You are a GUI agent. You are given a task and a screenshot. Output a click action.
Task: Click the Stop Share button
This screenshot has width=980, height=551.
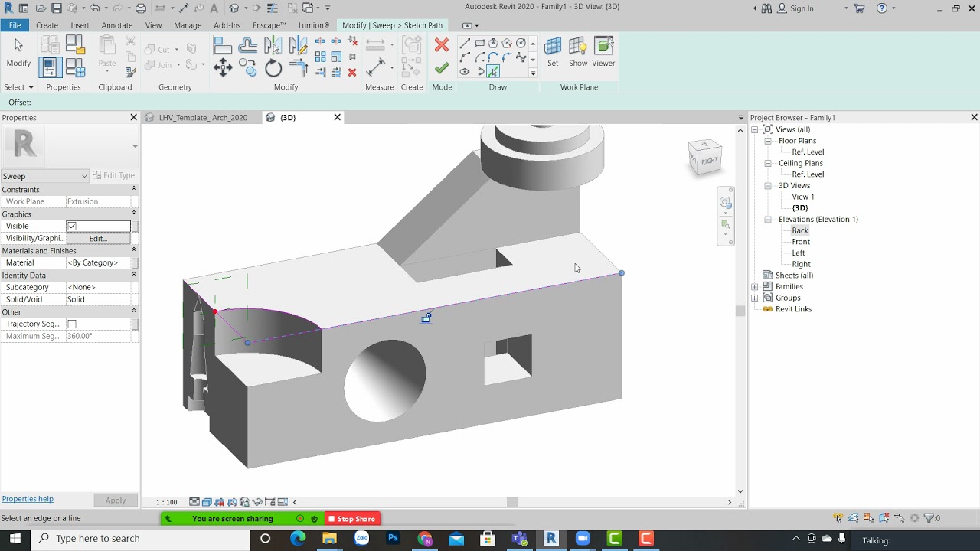coord(351,519)
